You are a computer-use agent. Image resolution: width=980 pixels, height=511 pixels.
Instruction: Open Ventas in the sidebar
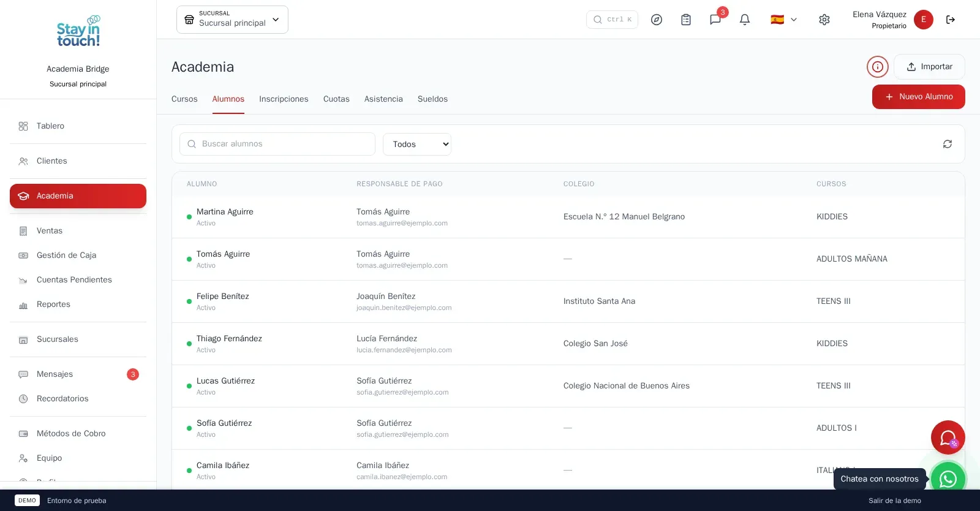coord(78,231)
